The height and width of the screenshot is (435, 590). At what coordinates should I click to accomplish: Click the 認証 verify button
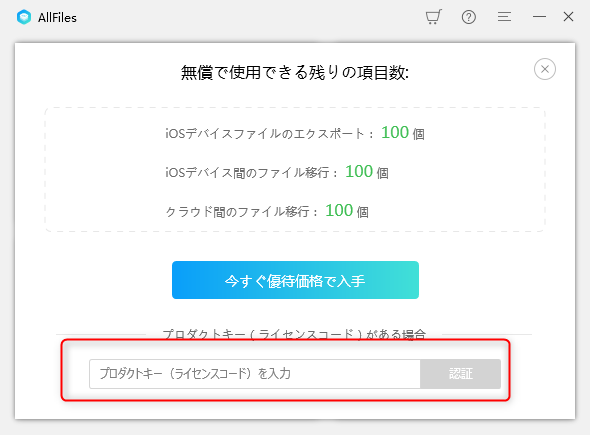tap(461, 374)
